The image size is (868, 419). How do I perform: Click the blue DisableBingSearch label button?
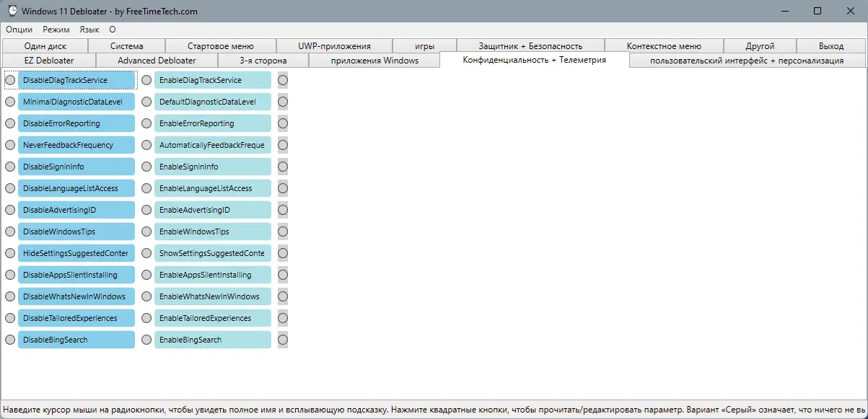(x=76, y=340)
